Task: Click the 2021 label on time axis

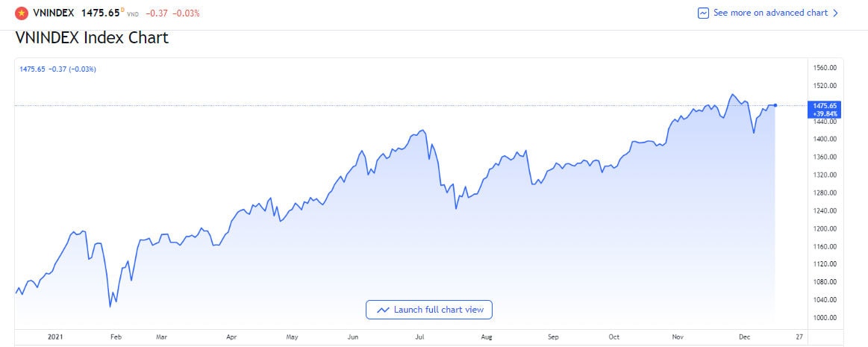Action: (x=55, y=337)
